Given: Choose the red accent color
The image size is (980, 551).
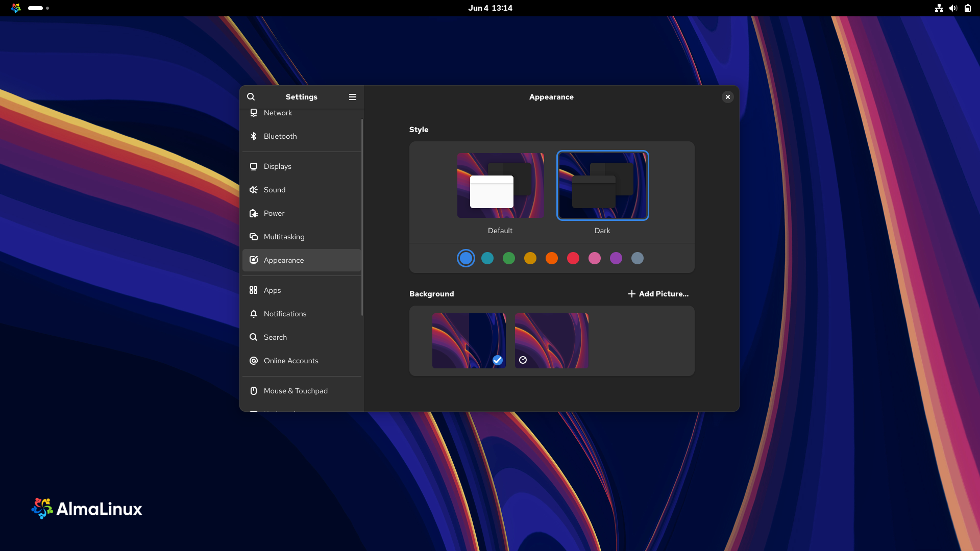Looking at the screenshot, I should [x=573, y=258].
